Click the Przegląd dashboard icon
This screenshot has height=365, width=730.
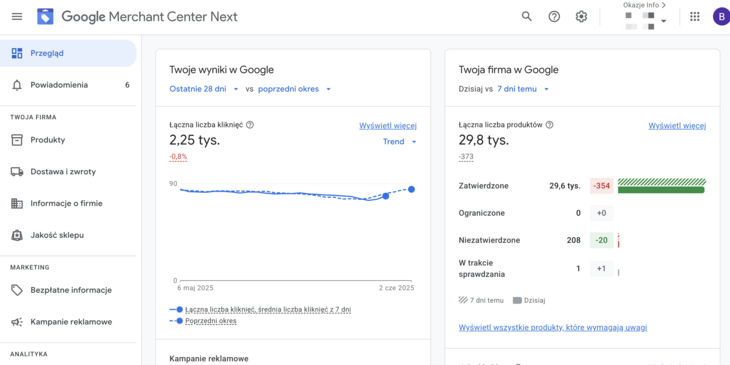(17, 53)
